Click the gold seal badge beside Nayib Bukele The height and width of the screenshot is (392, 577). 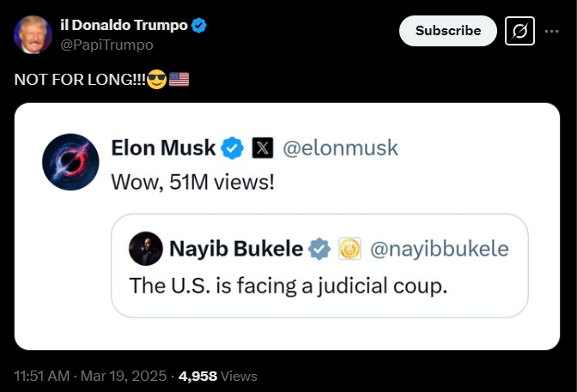[349, 250]
